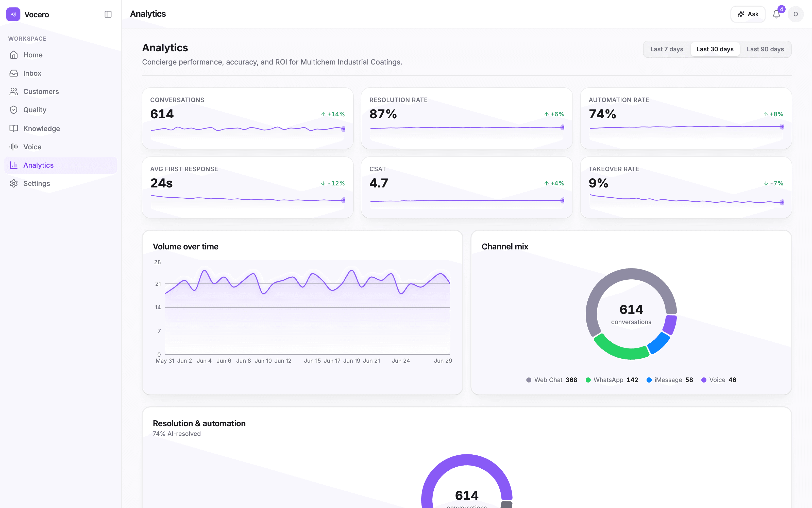
Task: Click the Settings gear icon
Action: coord(14,183)
